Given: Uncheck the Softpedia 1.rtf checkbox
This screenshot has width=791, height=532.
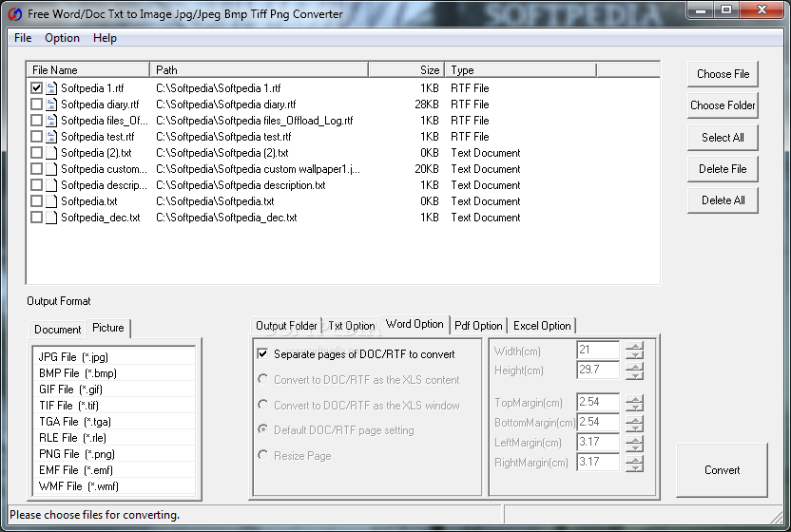Looking at the screenshot, I should click(x=36, y=88).
